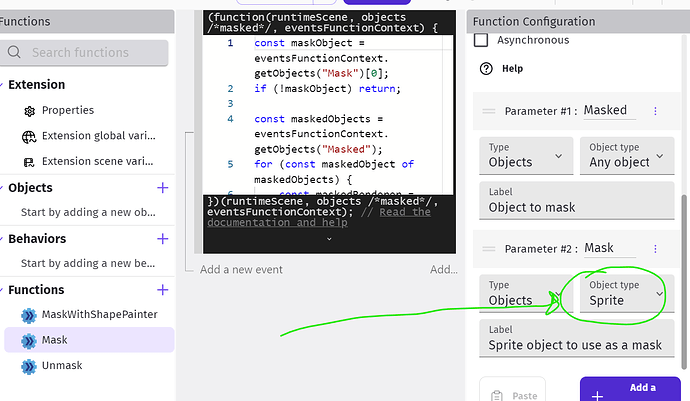The height and width of the screenshot is (401, 690).
Task: Select the Unmask function
Action: (x=62, y=366)
